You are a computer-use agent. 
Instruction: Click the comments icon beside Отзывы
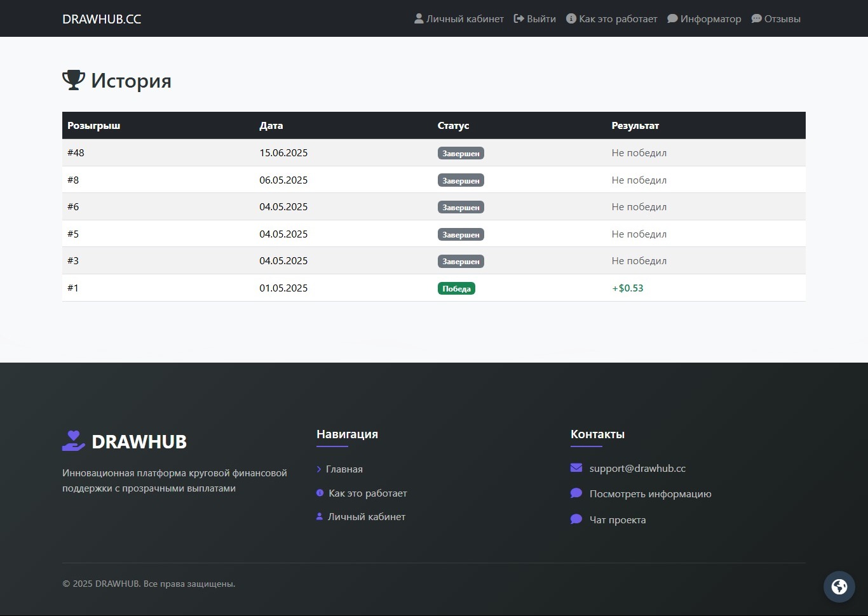click(x=756, y=18)
